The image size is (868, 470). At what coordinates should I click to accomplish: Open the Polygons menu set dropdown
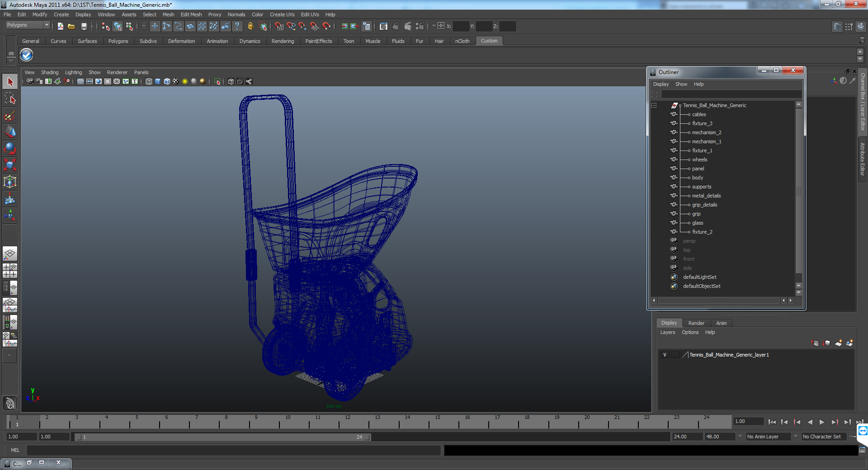[x=27, y=25]
